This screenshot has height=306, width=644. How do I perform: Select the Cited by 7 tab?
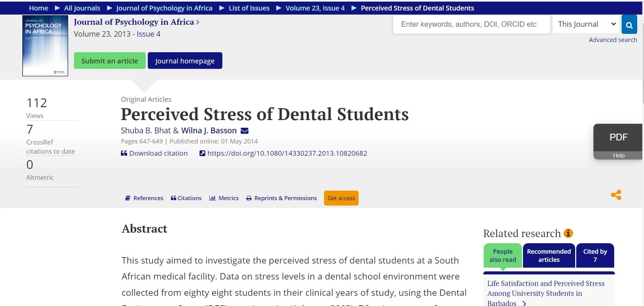[x=595, y=255]
